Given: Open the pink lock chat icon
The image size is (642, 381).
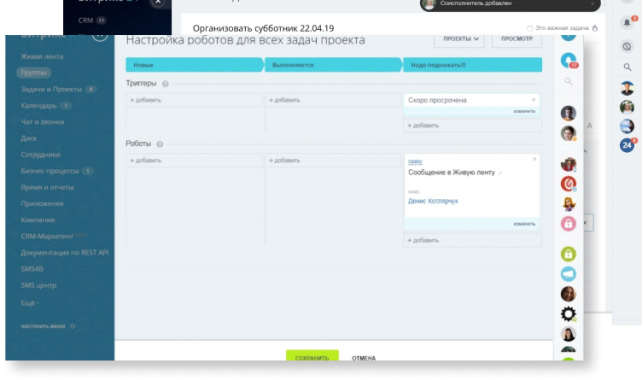Looking at the screenshot, I should pos(568,223).
